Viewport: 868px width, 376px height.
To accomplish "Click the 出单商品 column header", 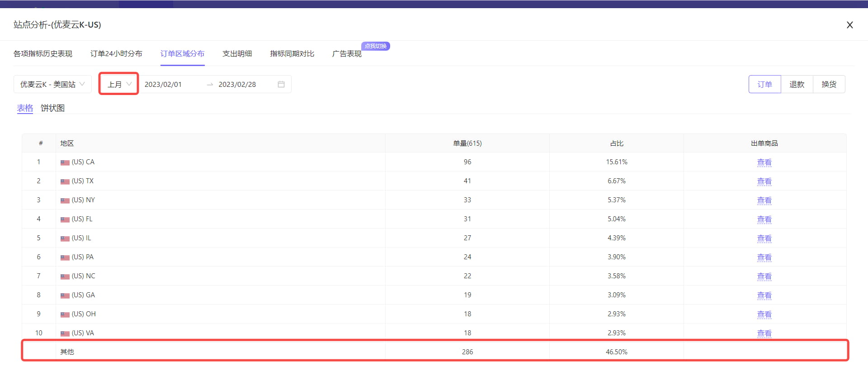I will (x=764, y=143).
